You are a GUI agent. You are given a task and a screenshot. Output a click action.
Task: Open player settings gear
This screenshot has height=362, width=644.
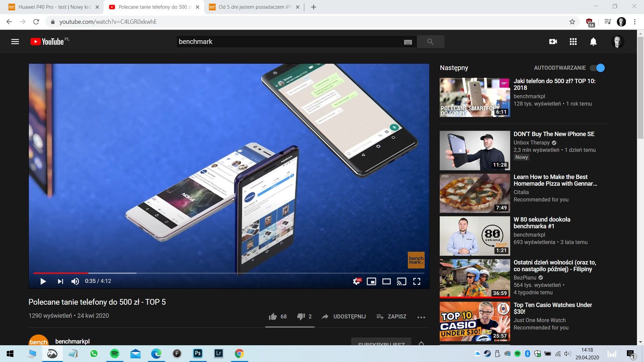pyautogui.click(x=357, y=281)
